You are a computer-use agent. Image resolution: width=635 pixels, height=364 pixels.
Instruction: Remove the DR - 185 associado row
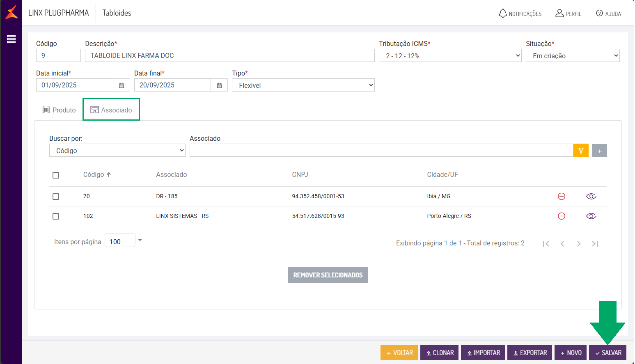562,197
